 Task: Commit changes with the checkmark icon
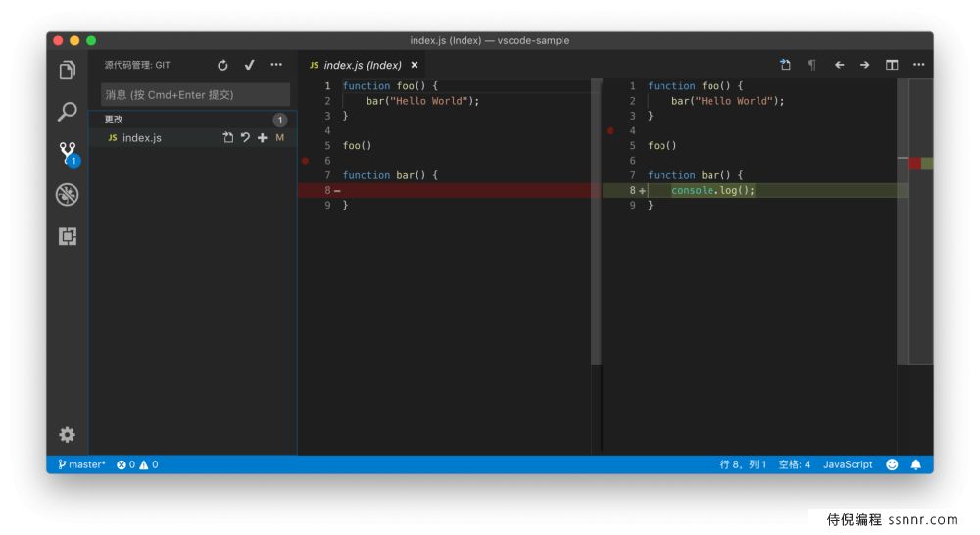pos(249,65)
